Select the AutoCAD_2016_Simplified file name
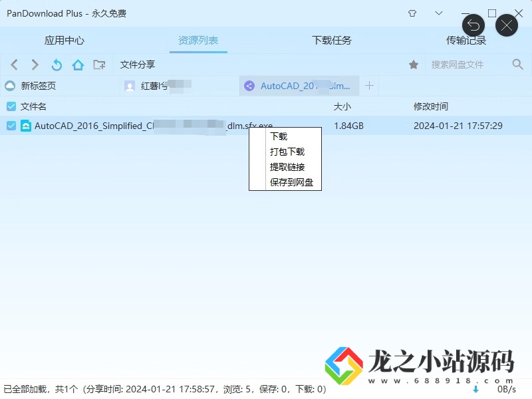532x399 pixels. 154,126
